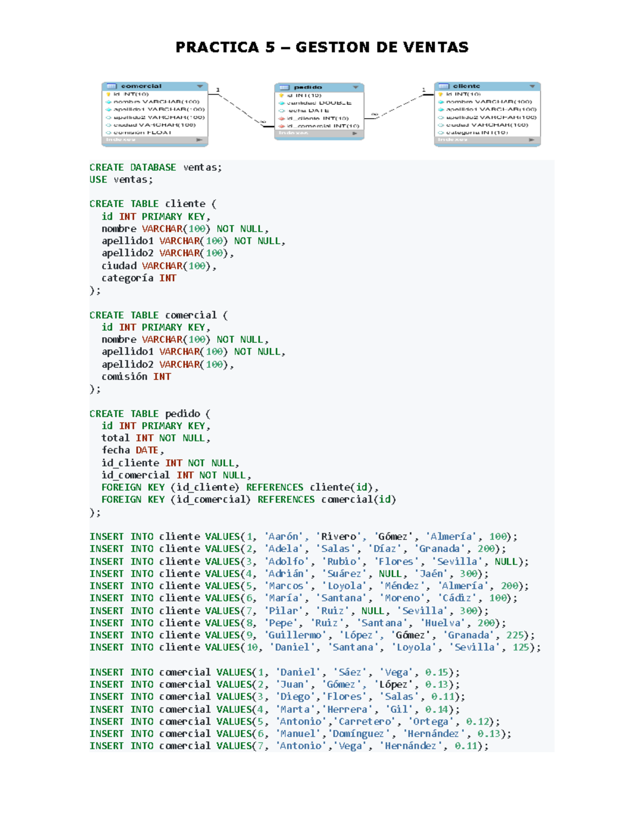Click the fecha DATE column in pedido diagram
Image resolution: width=644 pixels, height=834 pixels.
(309, 110)
